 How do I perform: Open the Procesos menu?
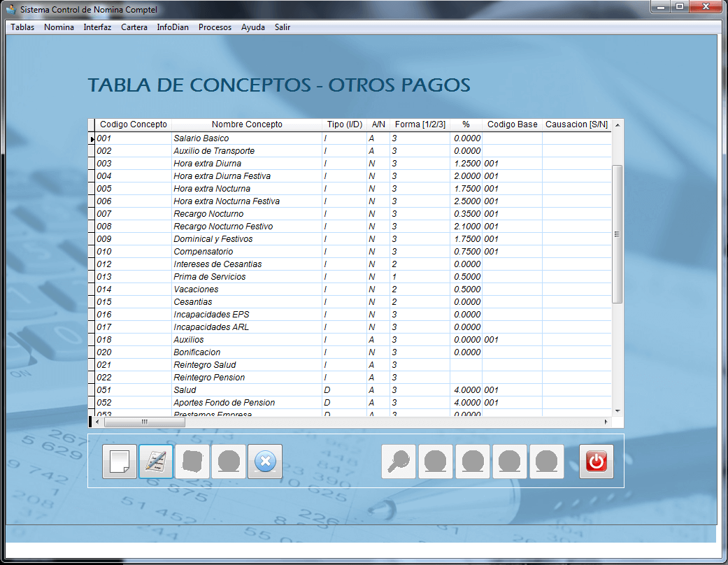[215, 27]
